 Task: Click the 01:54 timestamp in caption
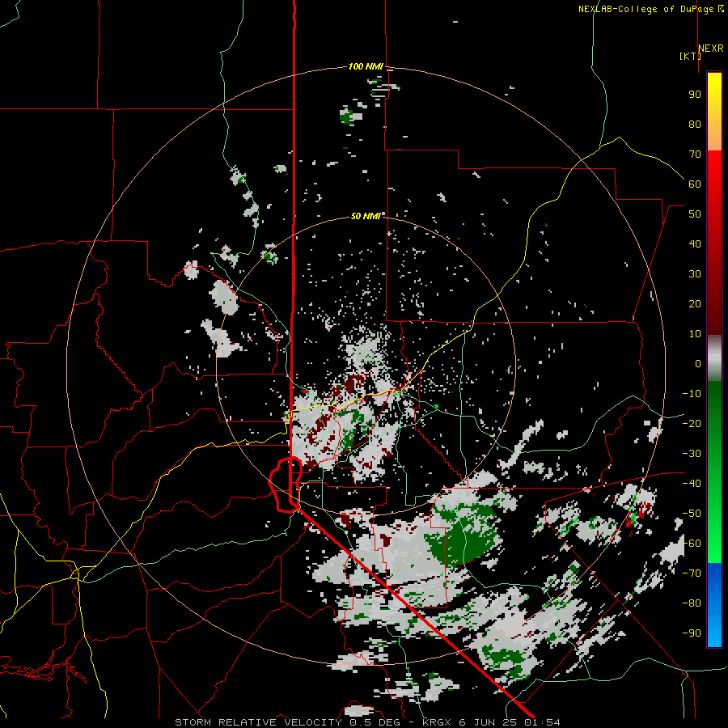(542, 722)
